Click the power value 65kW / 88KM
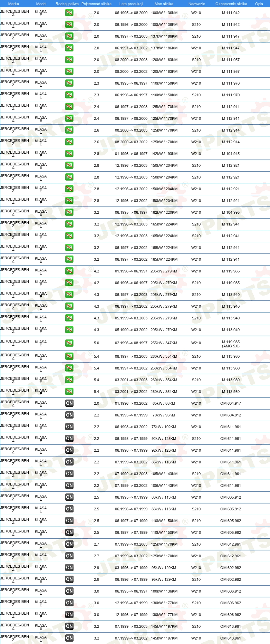270x644 pixels. tap(164, 403)
